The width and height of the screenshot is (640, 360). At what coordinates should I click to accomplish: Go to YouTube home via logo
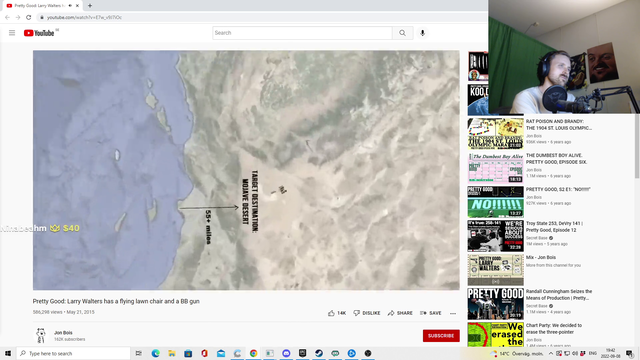pyautogui.click(x=39, y=33)
